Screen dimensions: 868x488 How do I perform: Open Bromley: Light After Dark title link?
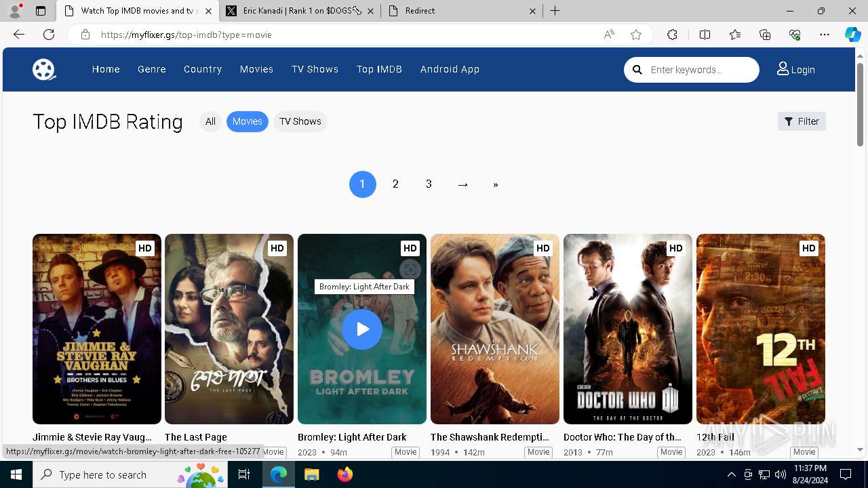click(352, 437)
